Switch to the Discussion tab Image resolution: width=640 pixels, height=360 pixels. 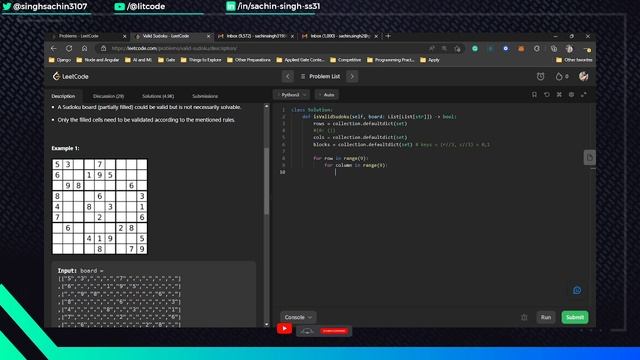coord(109,96)
